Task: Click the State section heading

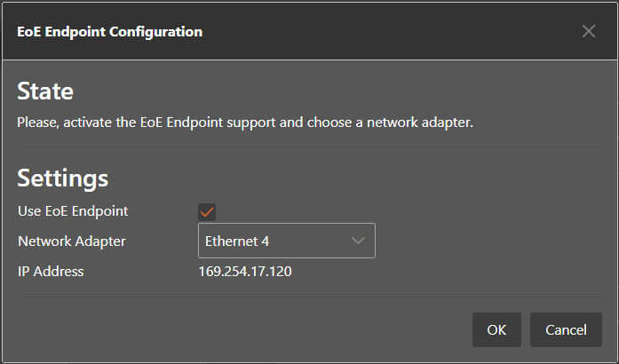Action: click(45, 91)
